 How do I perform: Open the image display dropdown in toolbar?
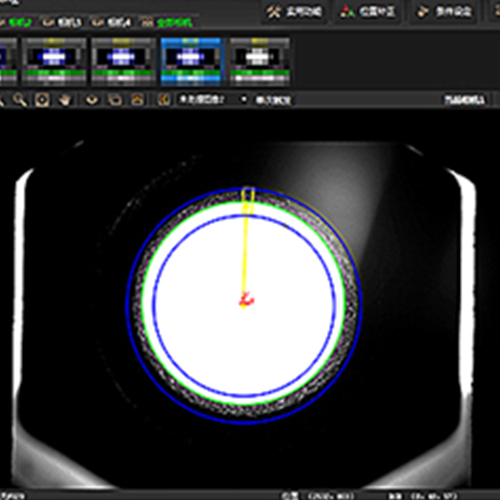pyautogui.click(x=213, y=99)
